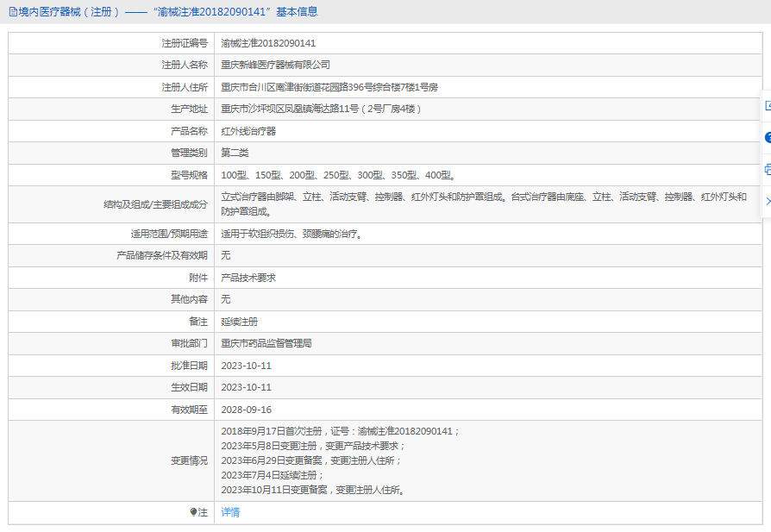
Task: Click the registration number 渝械注准20182090141 in the title
Action: (198, 10)
